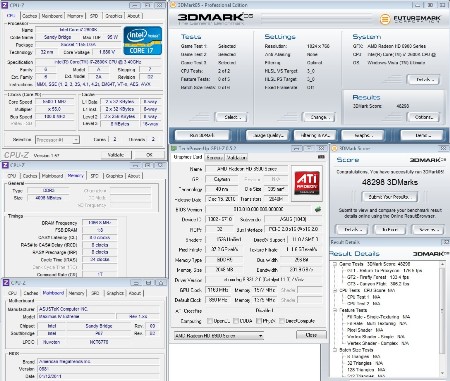Click Submit Your Results button
The height and width of the screenshot is (381, 450).
389,197
